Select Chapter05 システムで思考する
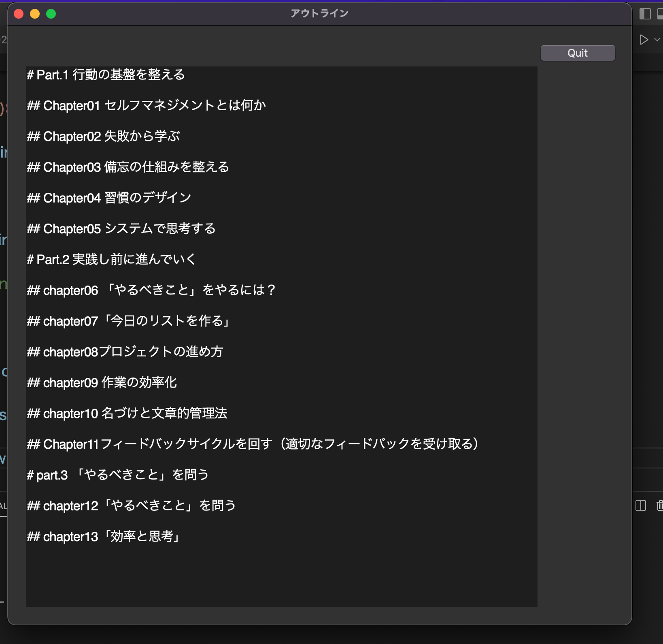Screen dimensions: 663x644 121,228
